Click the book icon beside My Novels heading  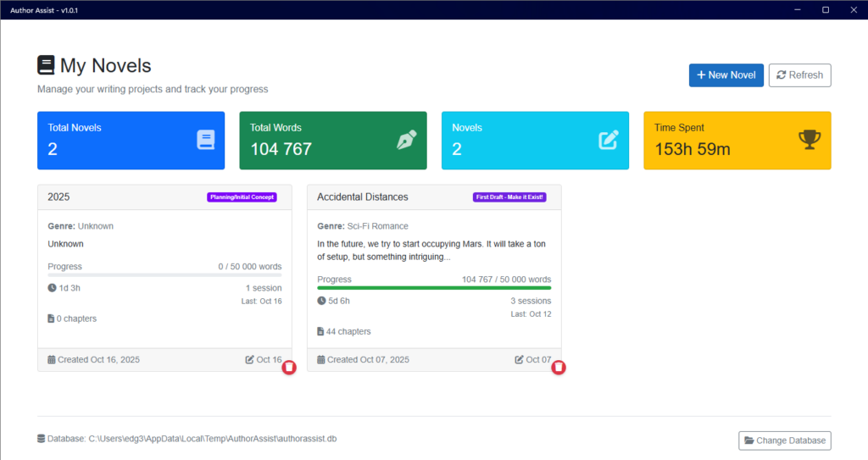[46, 65]
